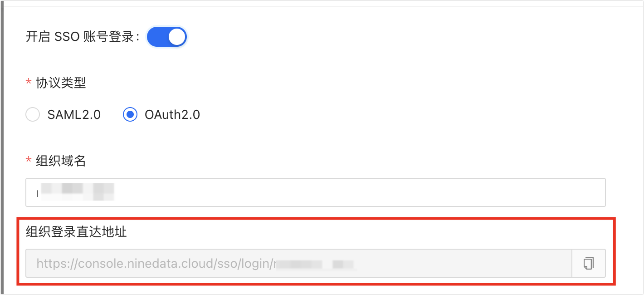Click the 组织域名 field label
The image size is (644, 295).
pos(61,161)
